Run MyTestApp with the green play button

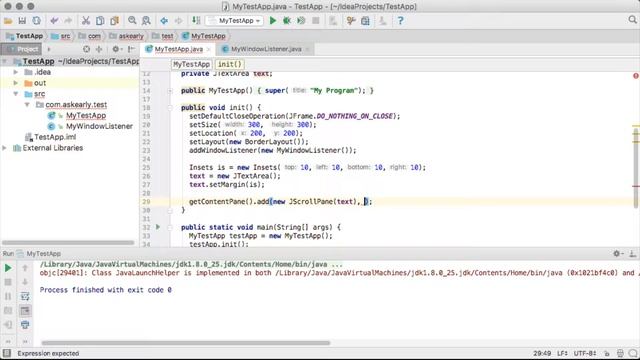[x=273, y=20]
